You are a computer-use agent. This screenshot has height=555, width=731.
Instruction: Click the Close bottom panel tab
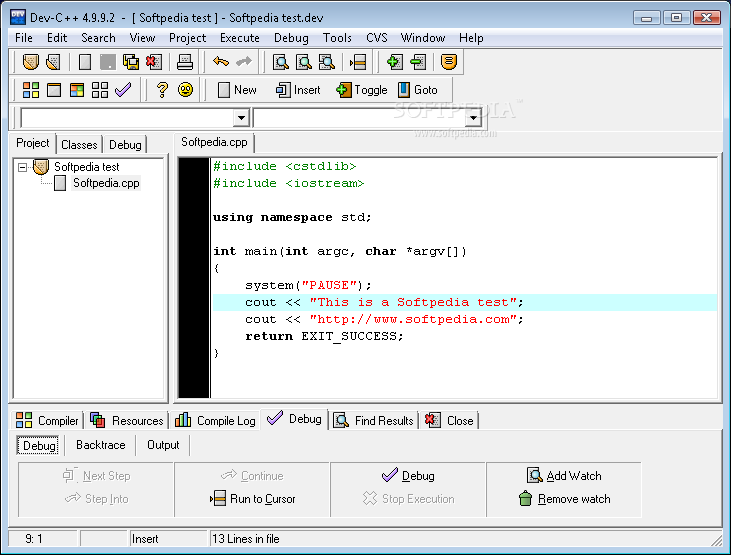[x=450, y=421]
